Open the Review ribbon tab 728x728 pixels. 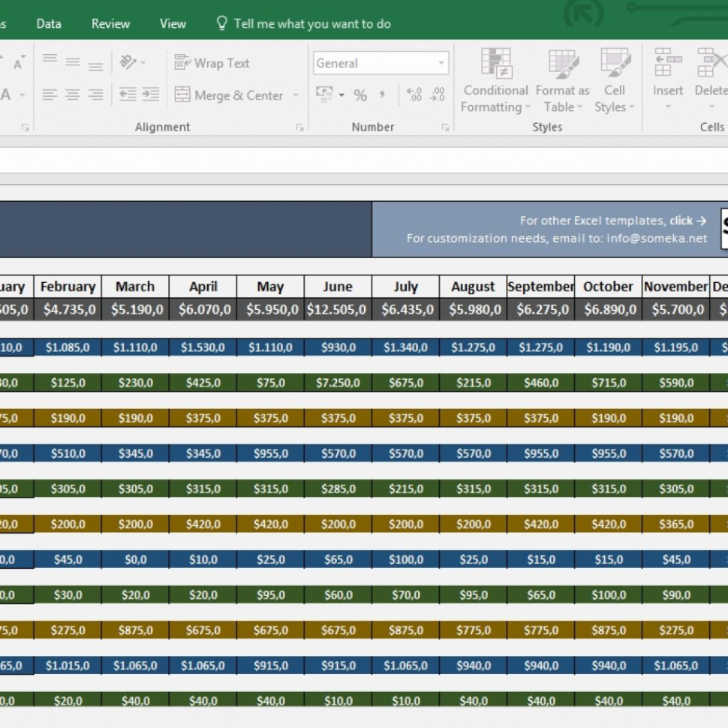(x=110, y=23)
